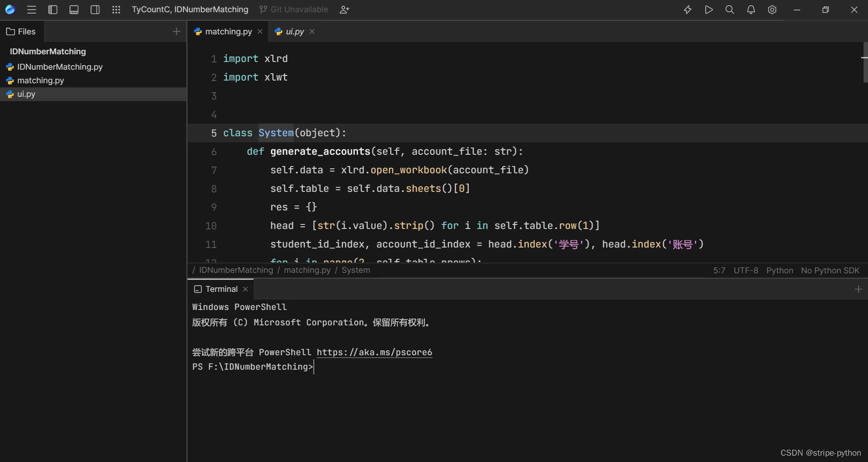The width and height of the screenshot is (868, 462).
Task: Click matching.py in breadcrumb bar
Action: coord(307,270)
